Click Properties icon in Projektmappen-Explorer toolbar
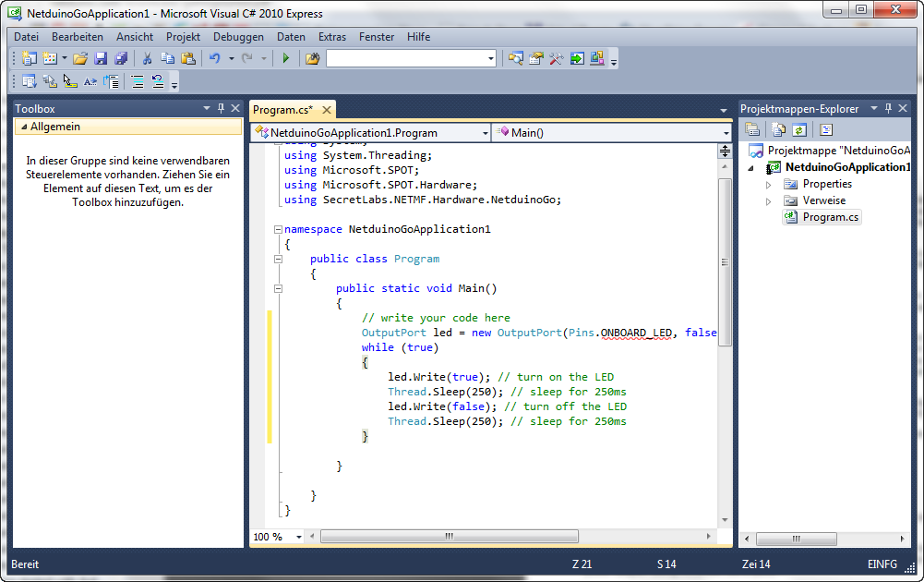Viewport: 924px width, 582px height. pos(752,129)
